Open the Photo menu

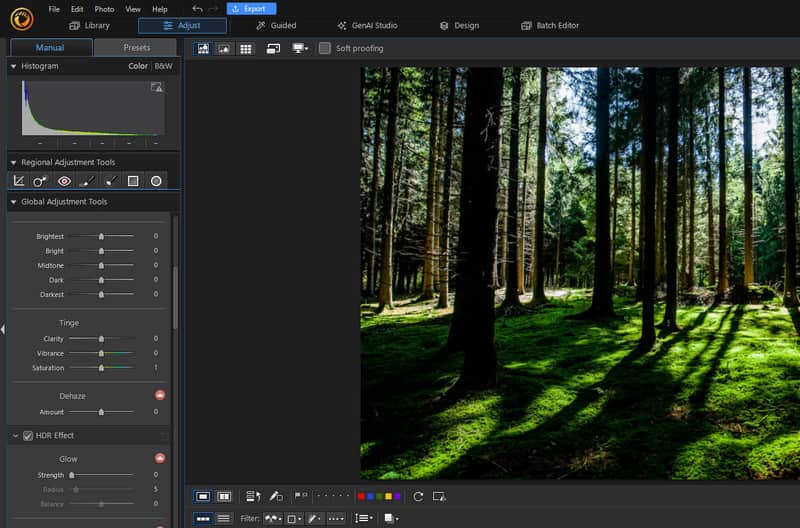coord(104,9)
